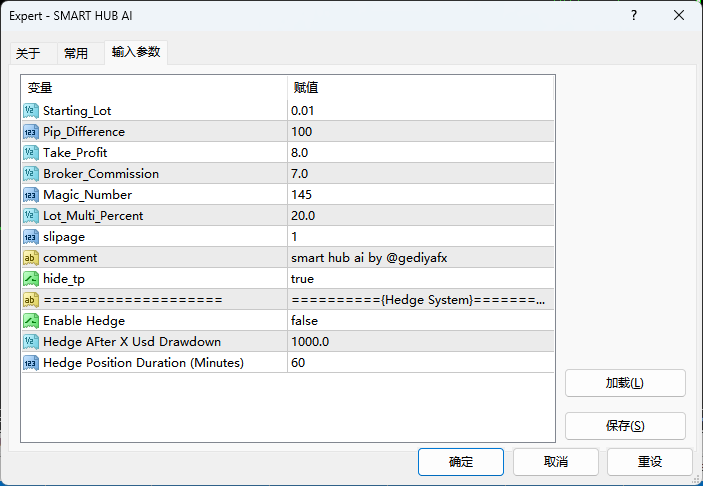Viewport: 703px width, 486px height.
Task: Switch to the 关于 tab
Action: tap(29, 53)
